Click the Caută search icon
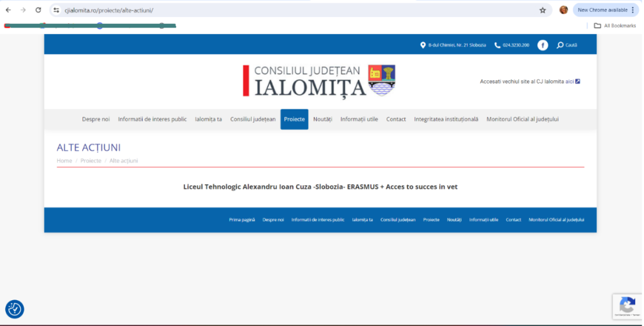Screen dimensions: 644x326 560,45
